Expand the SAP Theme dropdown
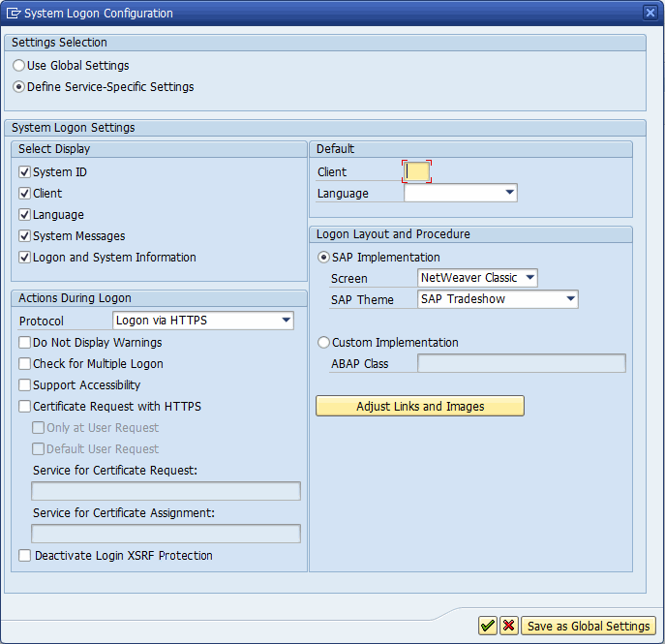 pyautogui.click(x=570, y=299)
